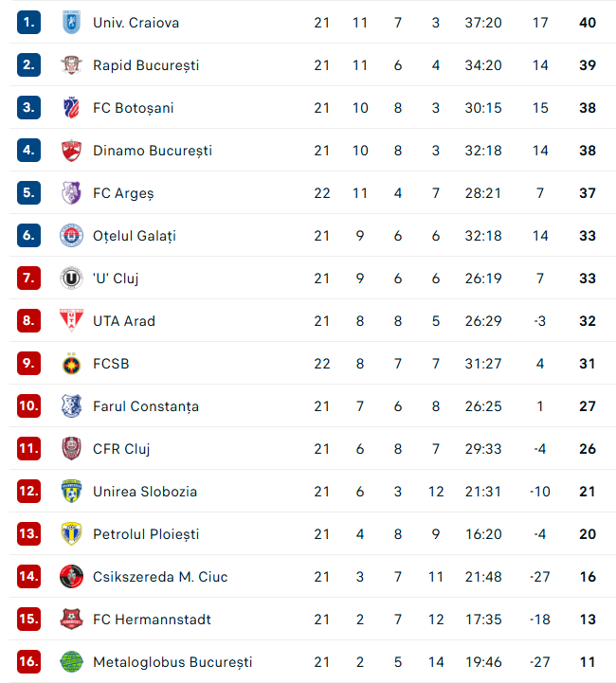Screen dimensions: 616x683
Task: Click the Dinamo București red logo
Action: [x=71, y=151]
